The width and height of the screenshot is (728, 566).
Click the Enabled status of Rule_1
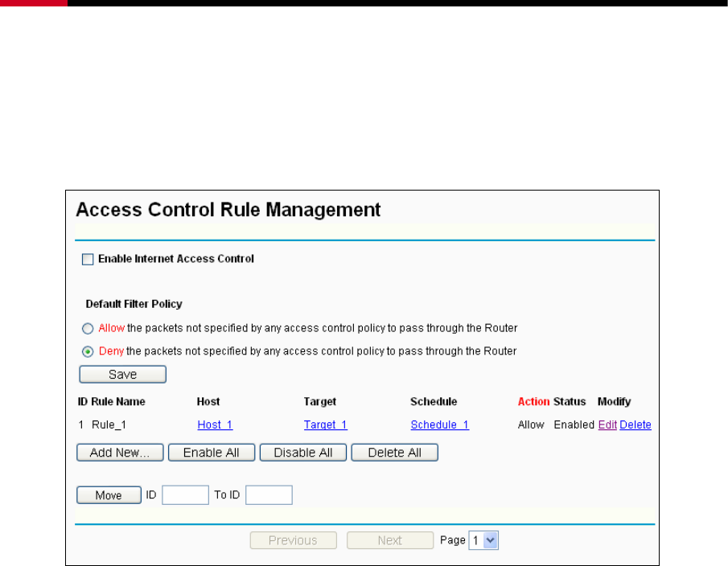point(574,424)
